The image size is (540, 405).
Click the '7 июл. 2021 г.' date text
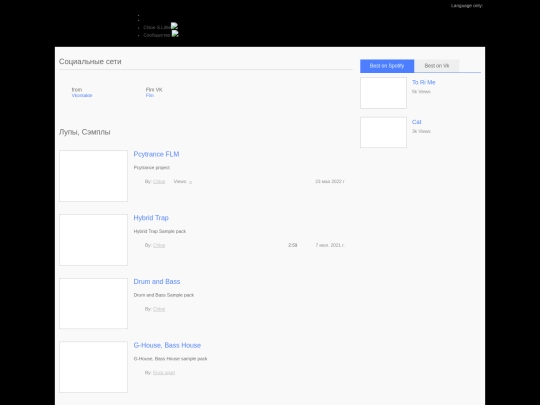[x=330, y=245]
